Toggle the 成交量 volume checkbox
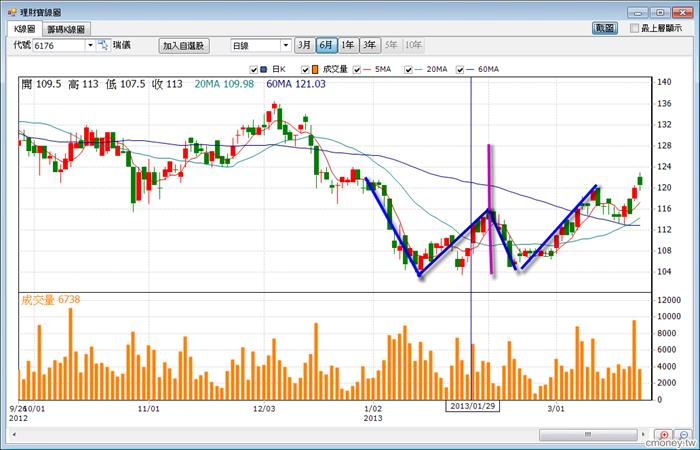 click(303, 70)
